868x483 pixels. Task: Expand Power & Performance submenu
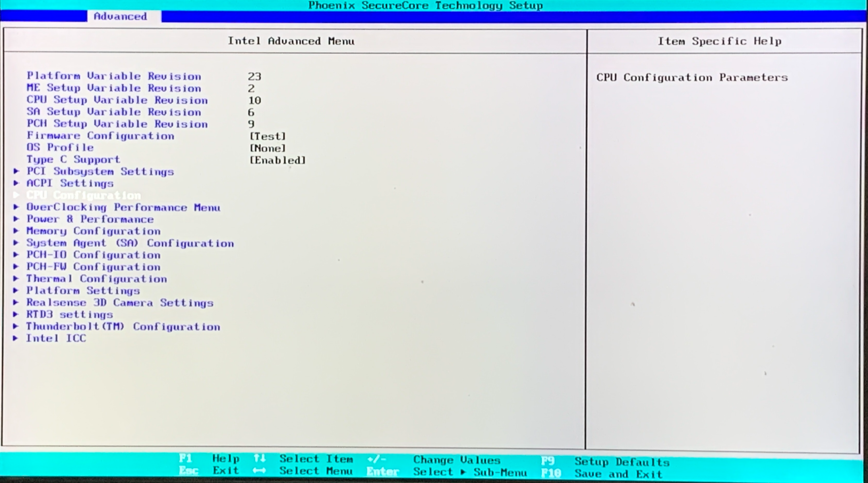pos(90,219)
